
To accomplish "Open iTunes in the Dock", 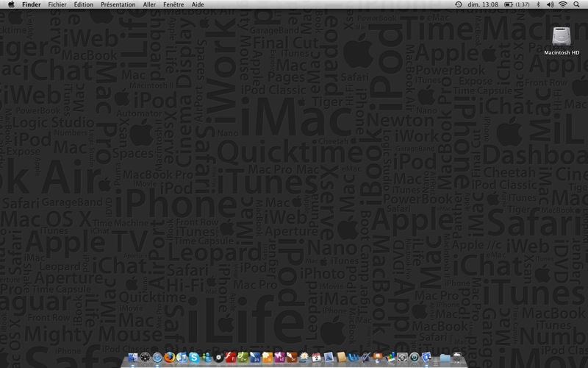I will [x=182, y=357].
